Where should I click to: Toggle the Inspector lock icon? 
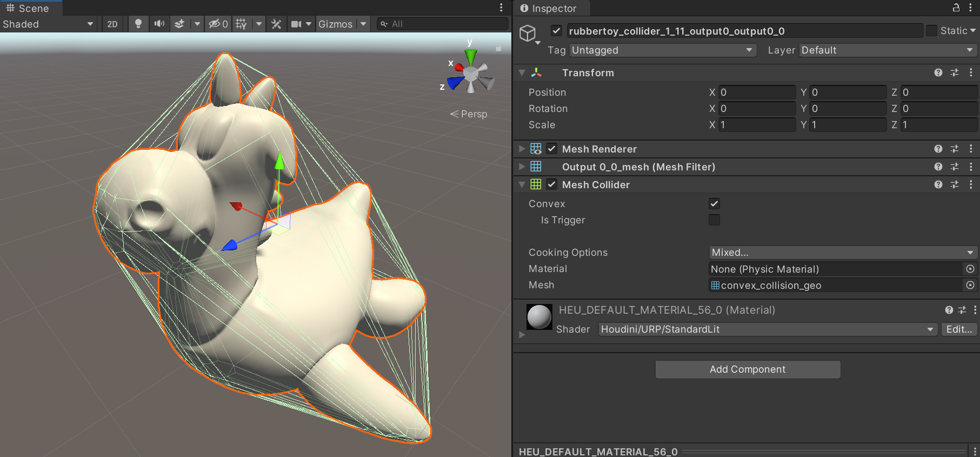[x=956, y=8]
